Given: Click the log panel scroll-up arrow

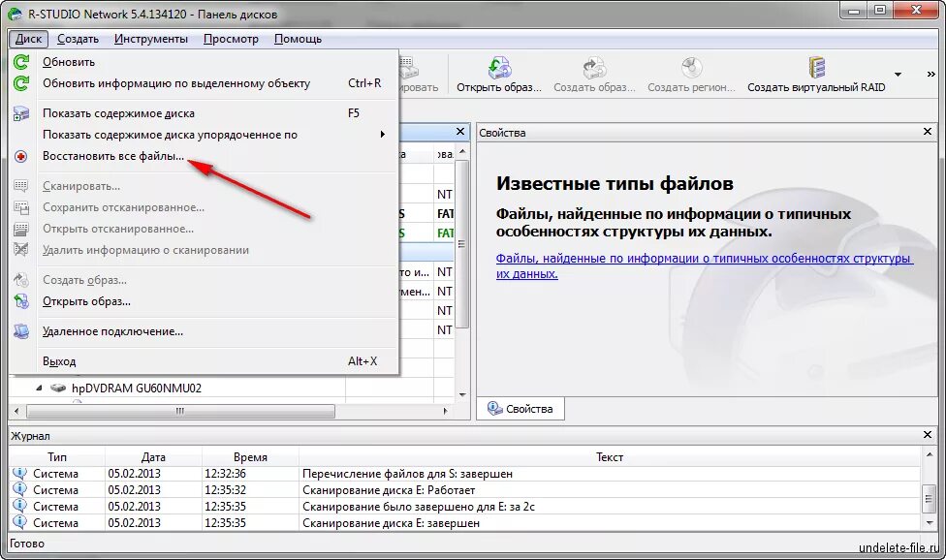Looking at the screenshot, I should tap(930, 453).
